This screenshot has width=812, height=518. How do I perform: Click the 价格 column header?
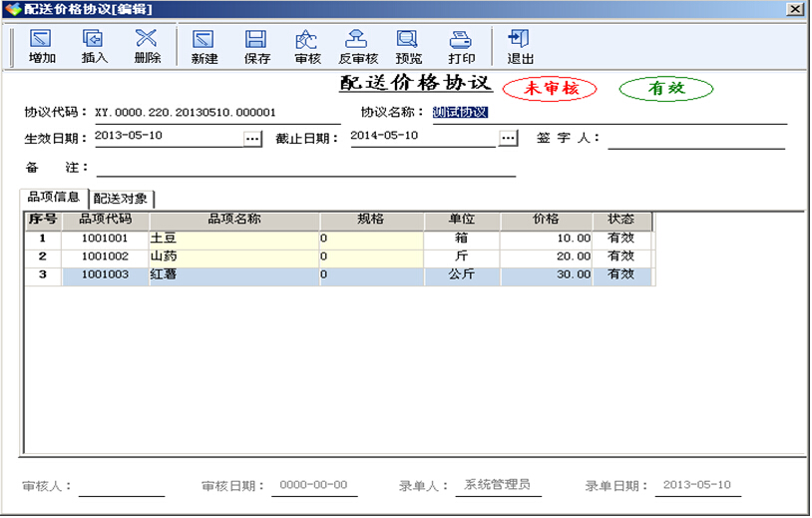[546, 220]
